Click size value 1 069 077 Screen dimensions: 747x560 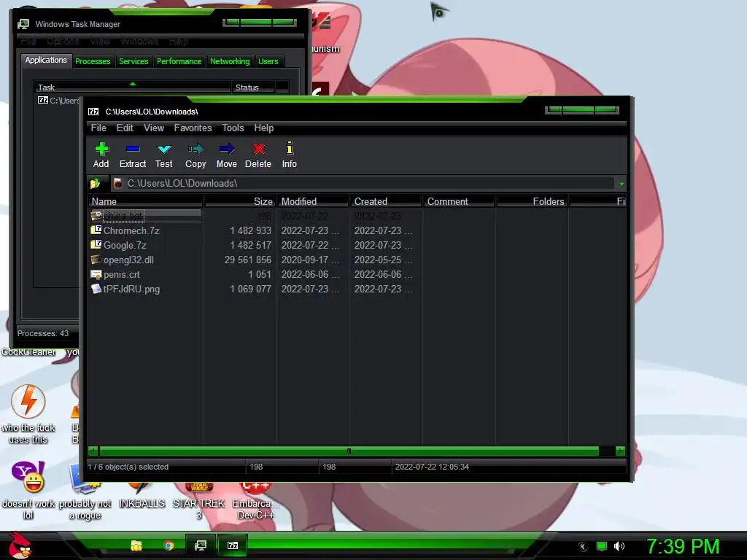[251, 289]
